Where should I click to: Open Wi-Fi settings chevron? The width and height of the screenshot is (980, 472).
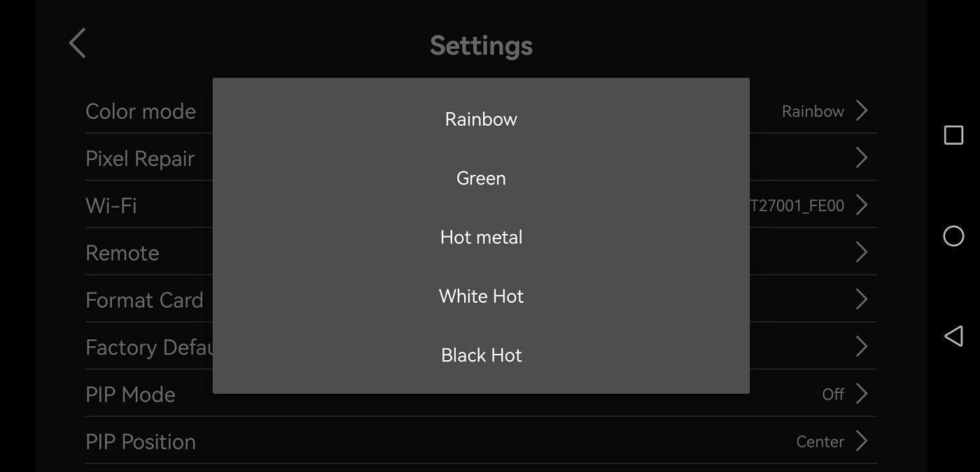862,205
